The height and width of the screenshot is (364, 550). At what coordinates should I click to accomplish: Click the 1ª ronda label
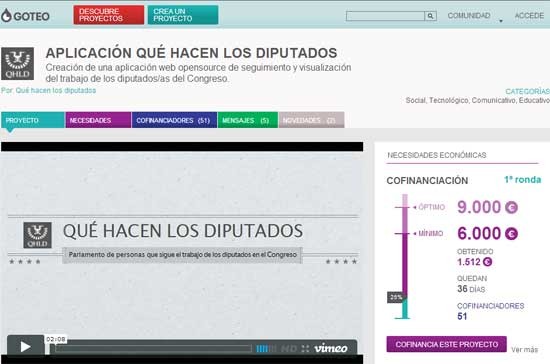[x=523, y=180]
